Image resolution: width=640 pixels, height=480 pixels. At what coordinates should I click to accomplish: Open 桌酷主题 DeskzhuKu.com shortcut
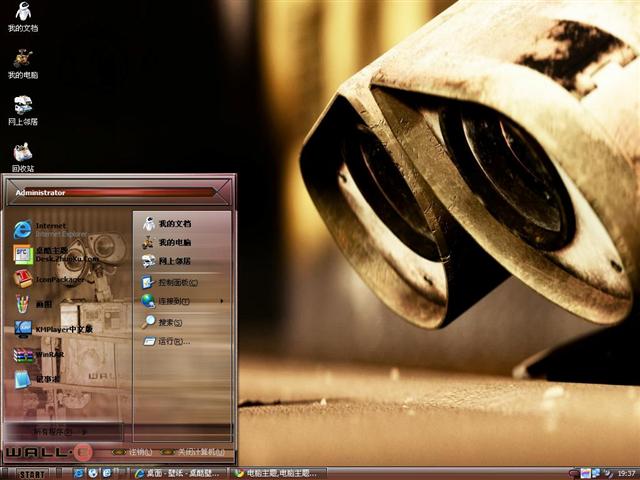(58, 254)
